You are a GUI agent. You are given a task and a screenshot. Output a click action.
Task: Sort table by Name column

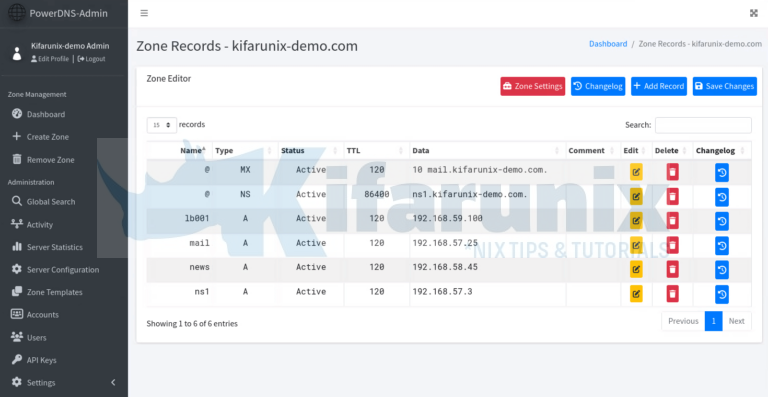coord(180,150)
